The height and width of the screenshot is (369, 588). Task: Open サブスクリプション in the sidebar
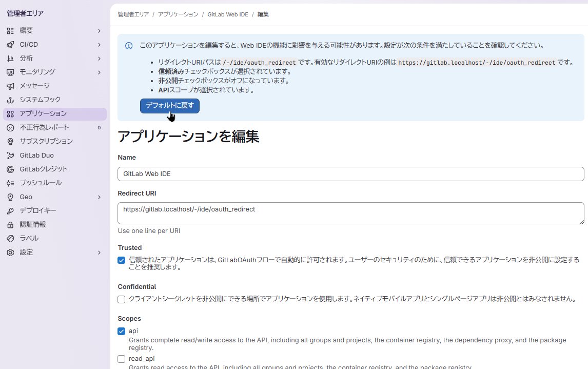[55, 141]
